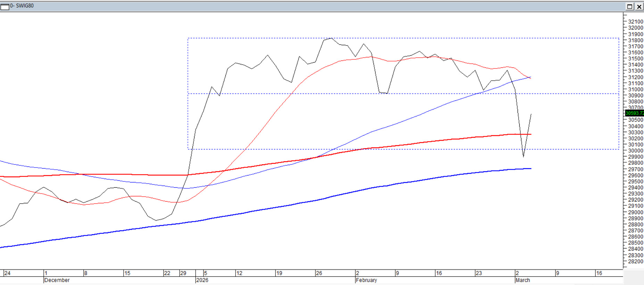
Task: Click the 2026 year label on time axis
Action: pos(202,280)
